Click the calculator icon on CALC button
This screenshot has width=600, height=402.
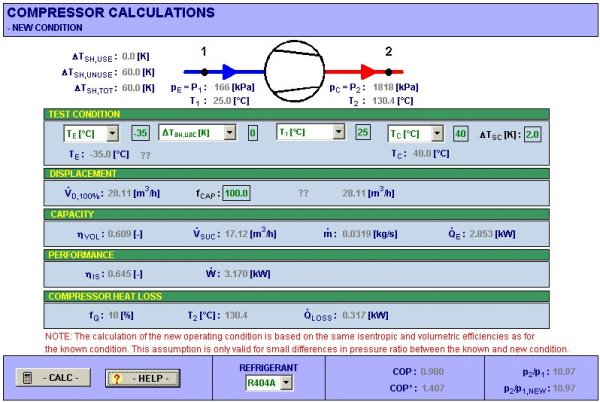pos(27,378)
